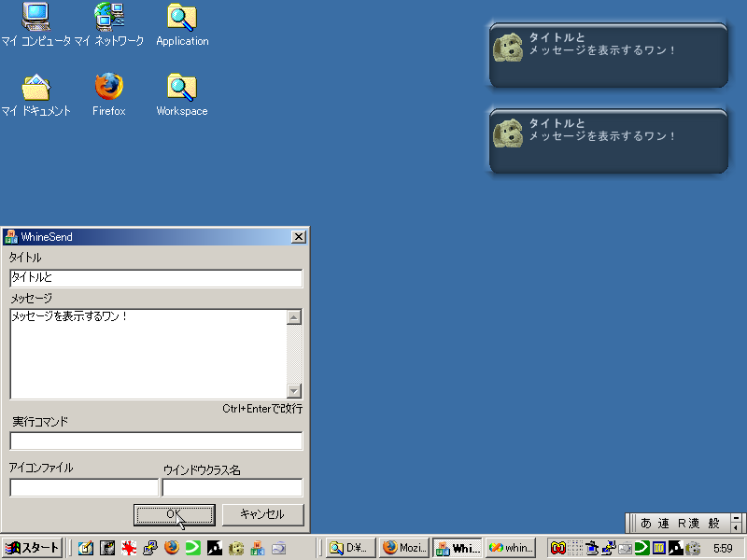
Task: Open the My Documents desktop icon
Action: 35,94
